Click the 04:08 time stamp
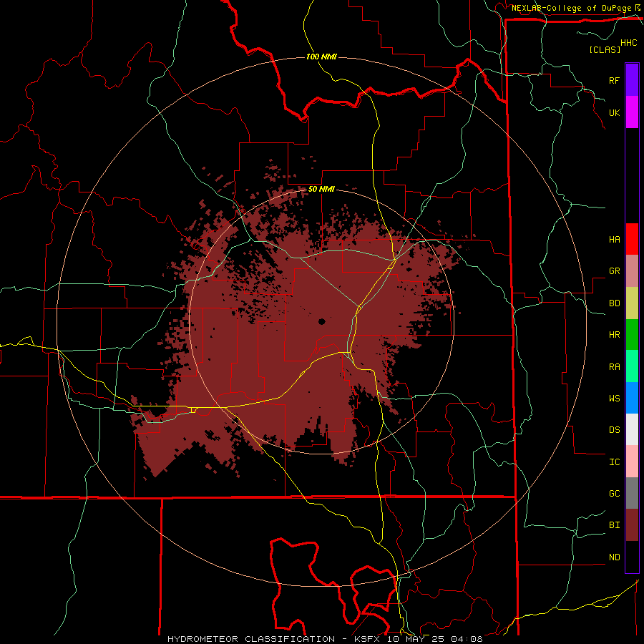The height and width of the screenshot is (644, 644). click(x=467, y=639)
